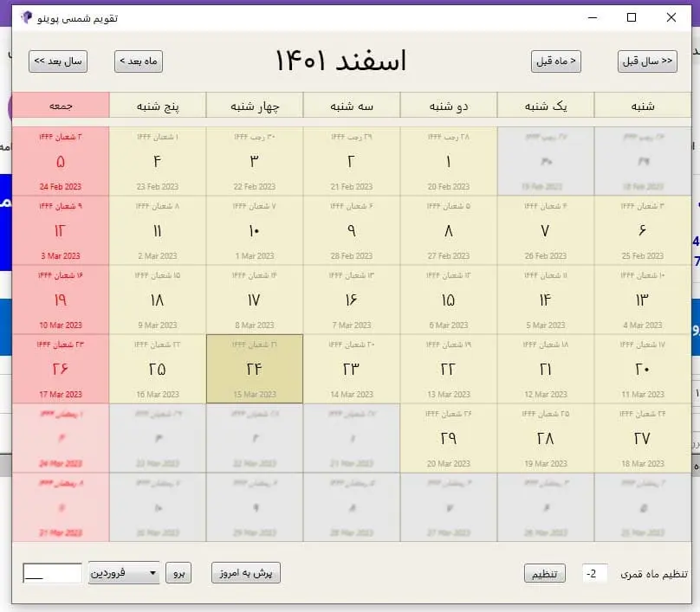Click the year input field beside month dropdown
700x612 pixels.
[x=52, y=573]
